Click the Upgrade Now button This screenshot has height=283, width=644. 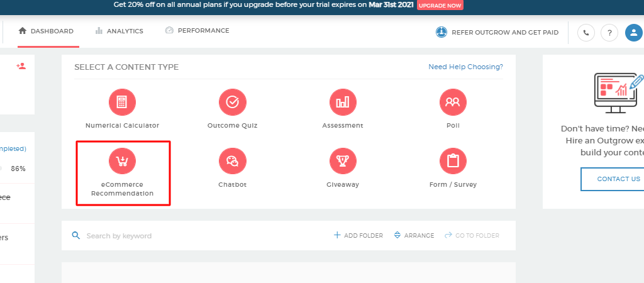pos(440,6)
